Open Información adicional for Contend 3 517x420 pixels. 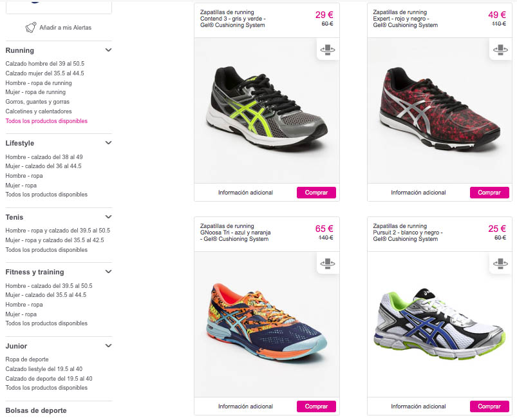pos(245,193)
